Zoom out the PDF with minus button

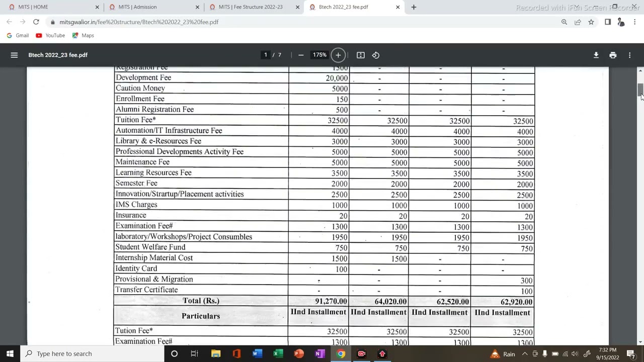(301, 55)
